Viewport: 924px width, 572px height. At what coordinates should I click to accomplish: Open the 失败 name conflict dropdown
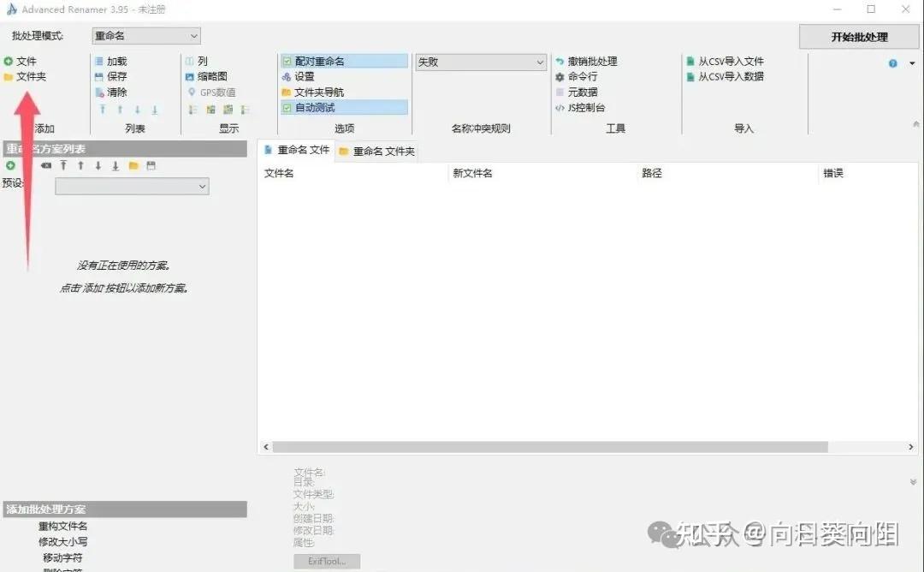pos(479,61)
